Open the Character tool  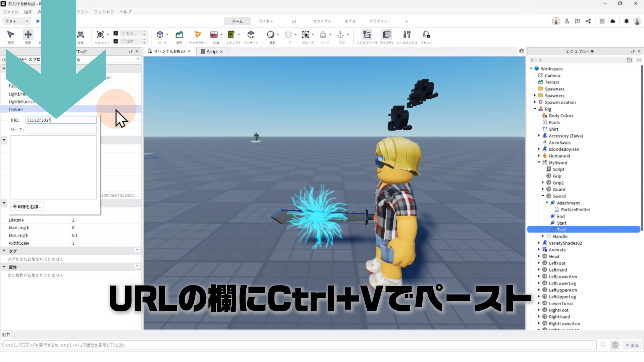[x=198, y=35]
